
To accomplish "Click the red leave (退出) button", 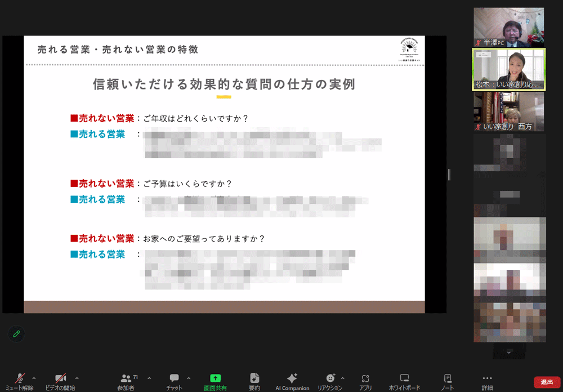I will point(547,382).
